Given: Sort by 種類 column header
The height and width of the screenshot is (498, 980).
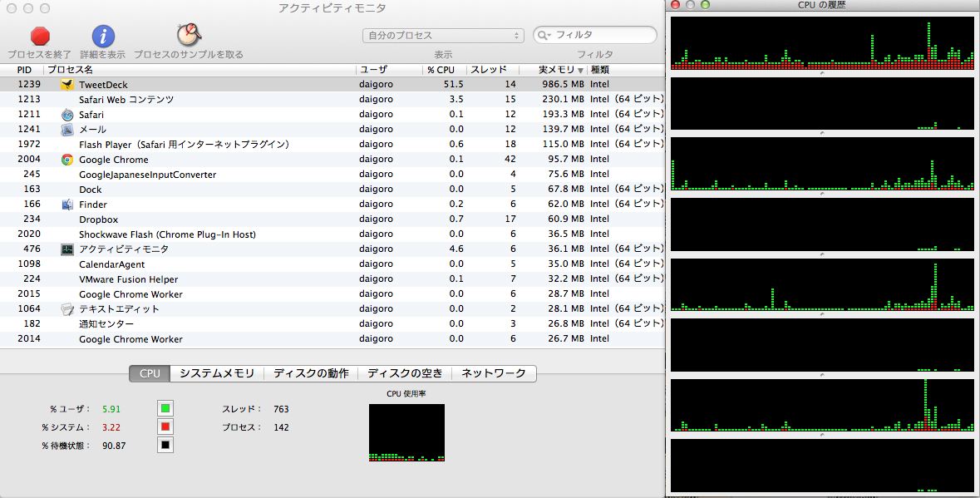Looking at the screenshot, I should click(x=626, y=70).
